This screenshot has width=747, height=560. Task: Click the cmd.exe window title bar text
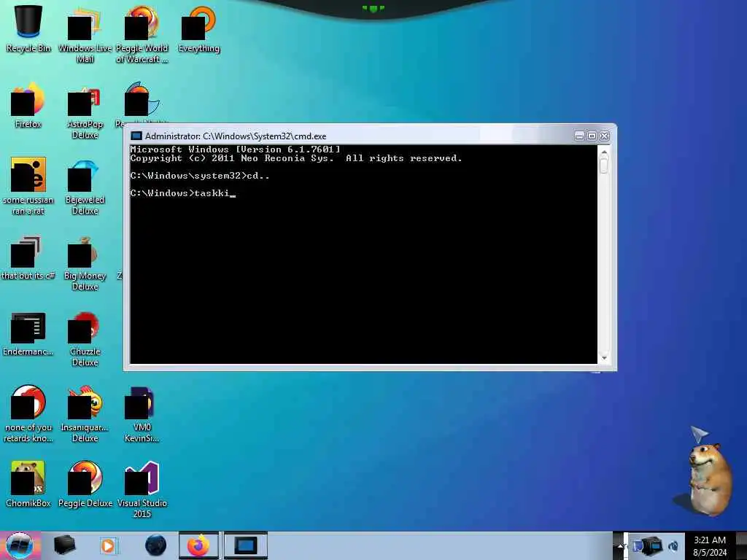point(236,136)
